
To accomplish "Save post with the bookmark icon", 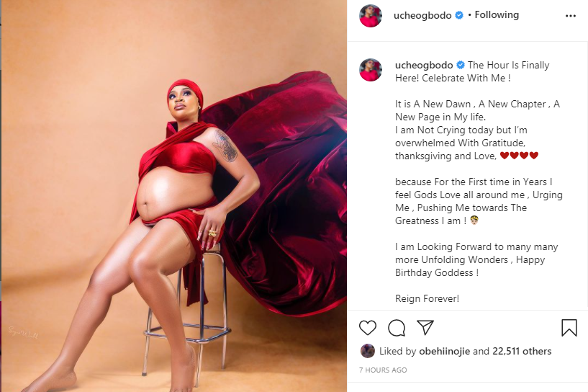I will 569,327.
